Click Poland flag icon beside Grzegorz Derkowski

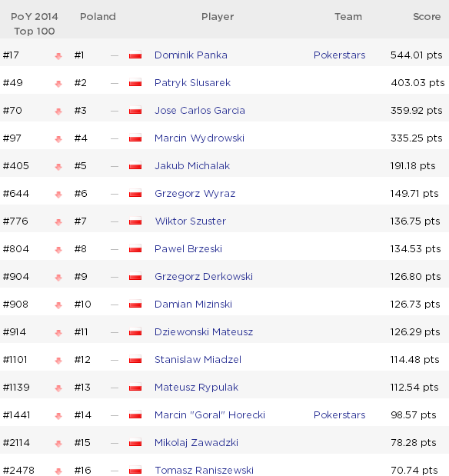point(135,277)
